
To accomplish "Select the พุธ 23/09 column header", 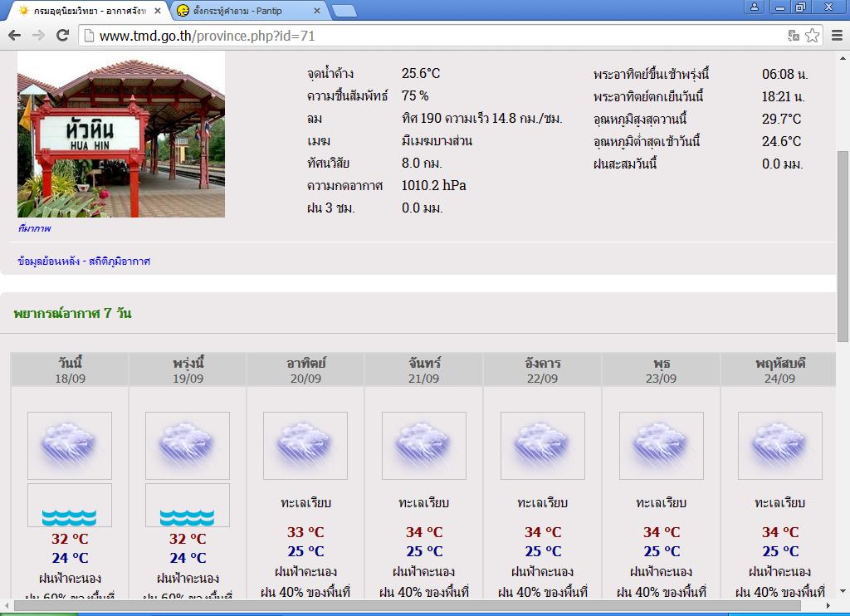I will pyautogui.click(x=662, y=369).
